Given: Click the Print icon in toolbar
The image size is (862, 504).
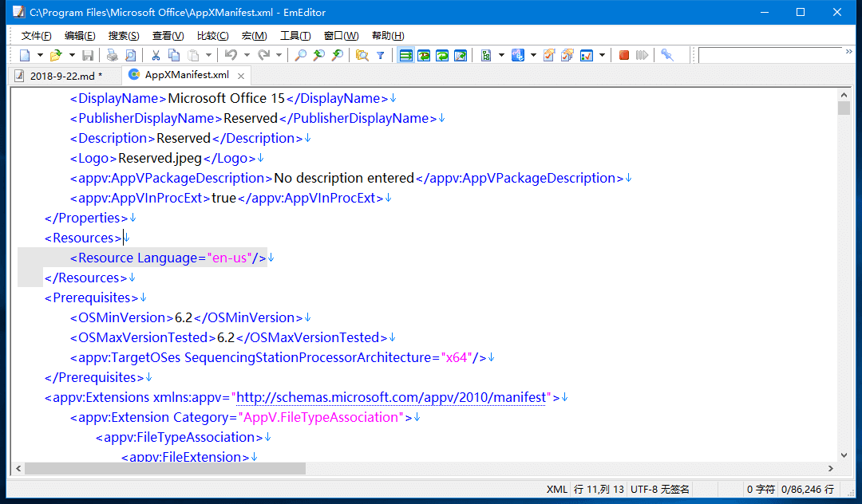Looking at the screenshot, I should tap(112, 55).
